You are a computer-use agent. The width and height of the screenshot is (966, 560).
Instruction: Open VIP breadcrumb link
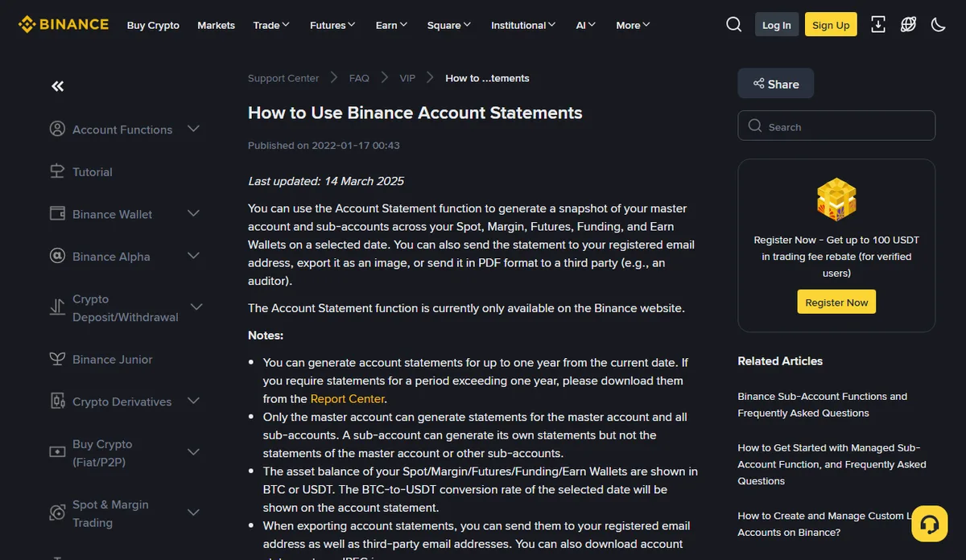pos(407,78)
